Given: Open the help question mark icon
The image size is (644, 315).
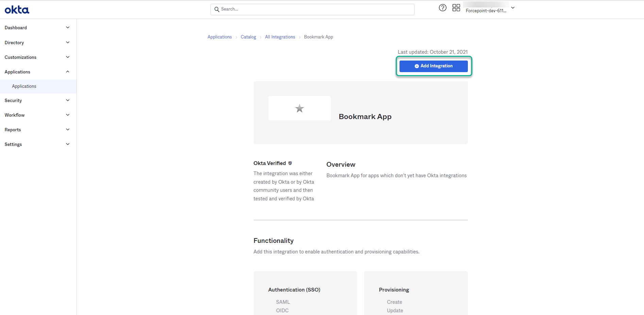Looking at the screenshot, I should pos(442,7).
